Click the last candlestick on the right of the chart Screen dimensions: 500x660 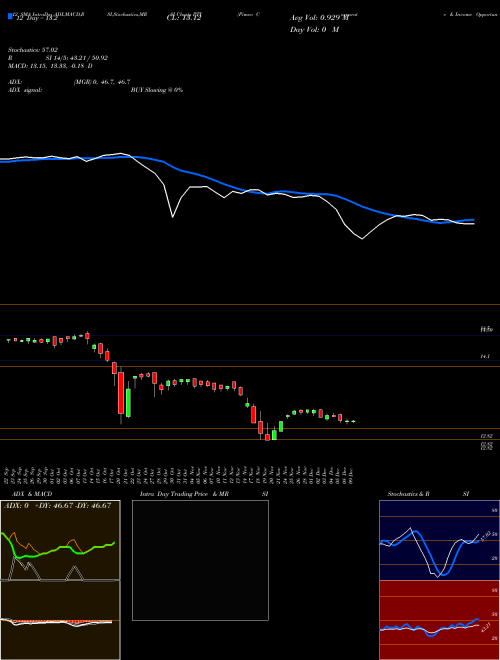(x=353, y=421)
